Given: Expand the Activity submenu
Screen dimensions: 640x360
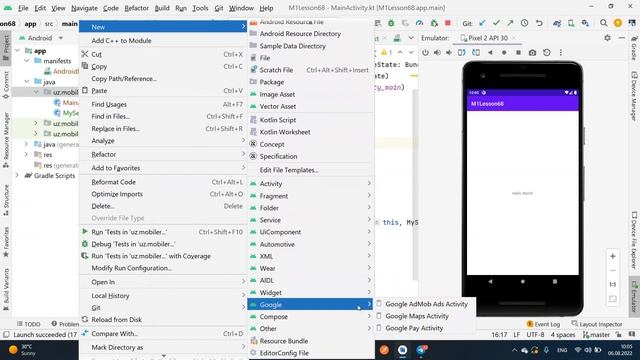Looking at the screenshot, I should coord(310,184).
